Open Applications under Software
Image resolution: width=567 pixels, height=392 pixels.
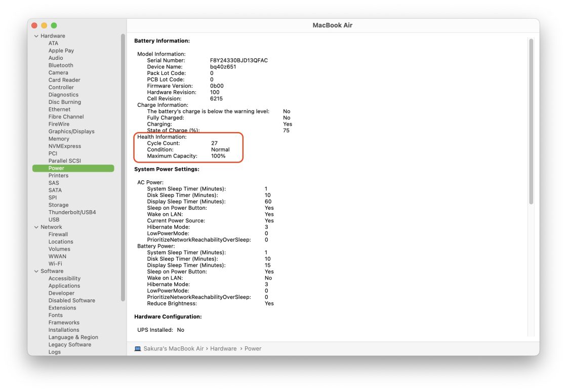click(64, 286)
